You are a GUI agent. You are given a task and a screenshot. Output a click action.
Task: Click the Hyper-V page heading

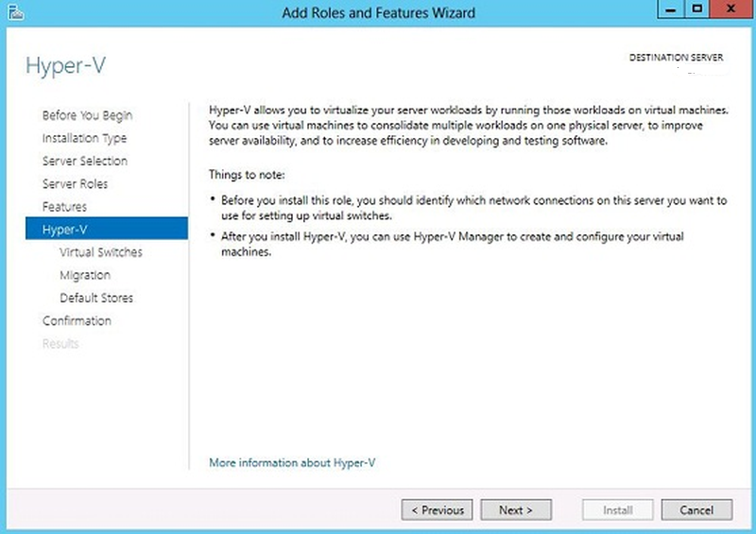pos(65,65)
